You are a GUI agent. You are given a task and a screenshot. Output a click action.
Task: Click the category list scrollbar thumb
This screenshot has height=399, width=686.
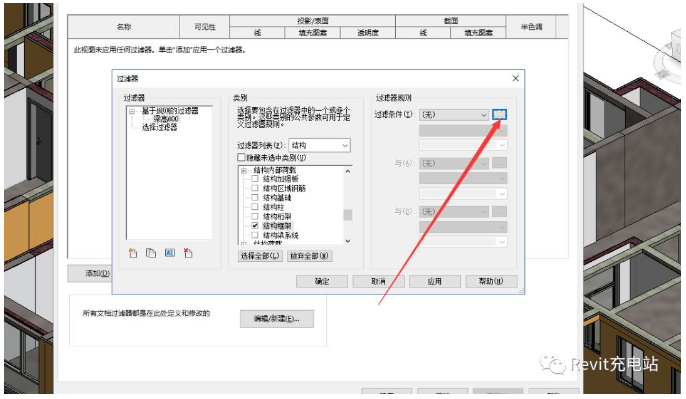(x=348, y=215)
